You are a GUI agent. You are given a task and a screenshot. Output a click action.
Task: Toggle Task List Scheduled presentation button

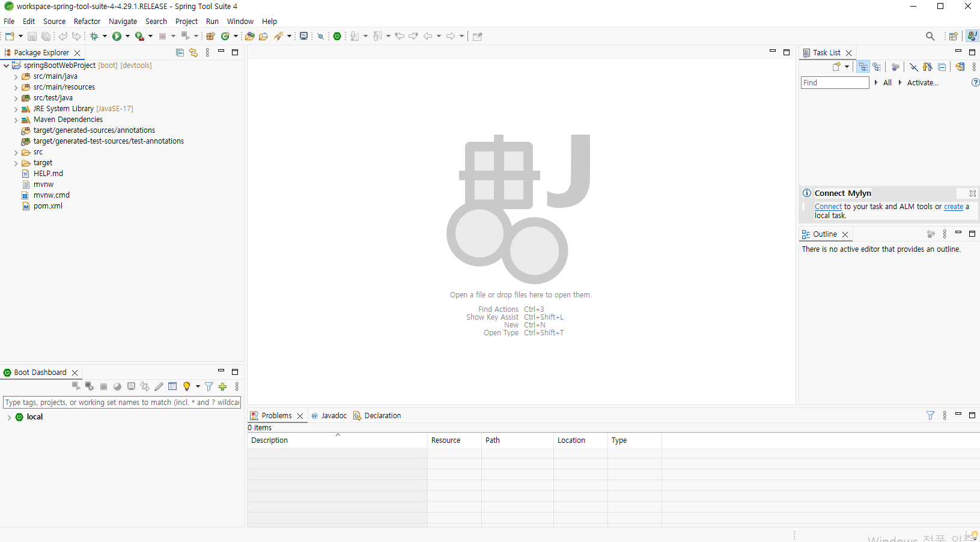coord(877,67)
